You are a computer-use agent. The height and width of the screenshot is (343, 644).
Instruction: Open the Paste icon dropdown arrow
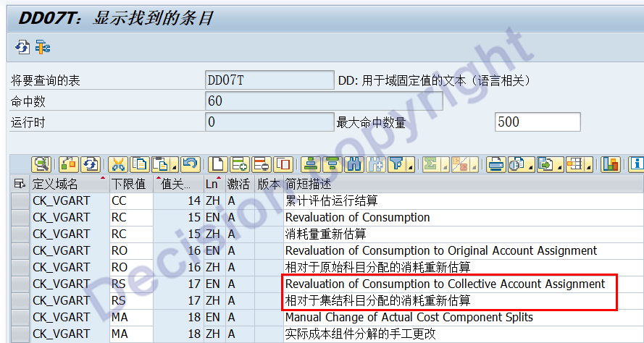pyautogui.click(x=174, y=168)
